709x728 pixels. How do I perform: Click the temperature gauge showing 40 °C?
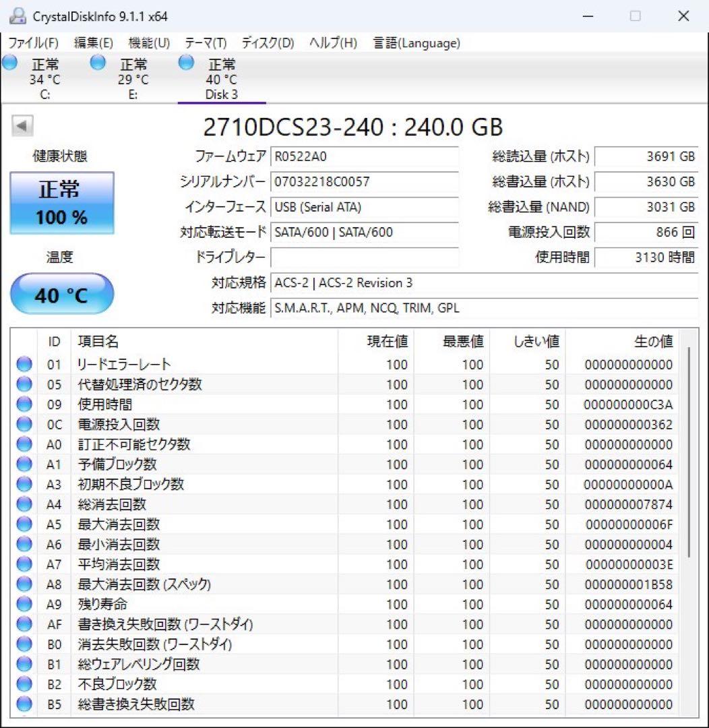pos(62,294)
